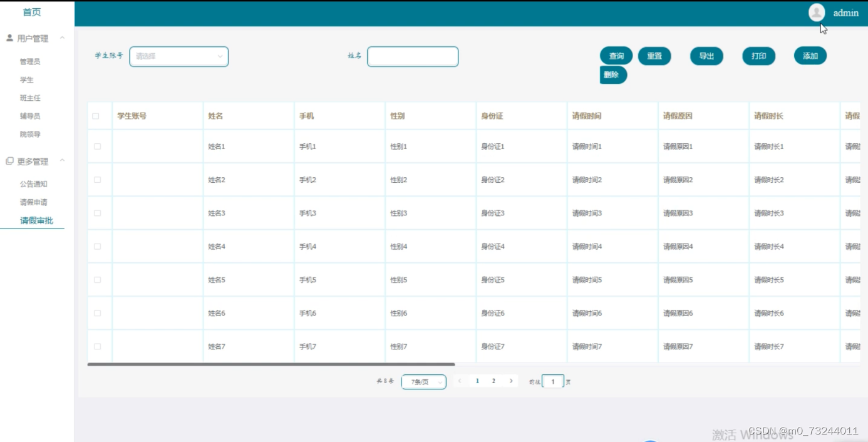The width and height of the screenshot is (868, 442).
Task: Collapse the 更多管理 menu chevron
Action: pyautogui.click(x=62, y=161)
